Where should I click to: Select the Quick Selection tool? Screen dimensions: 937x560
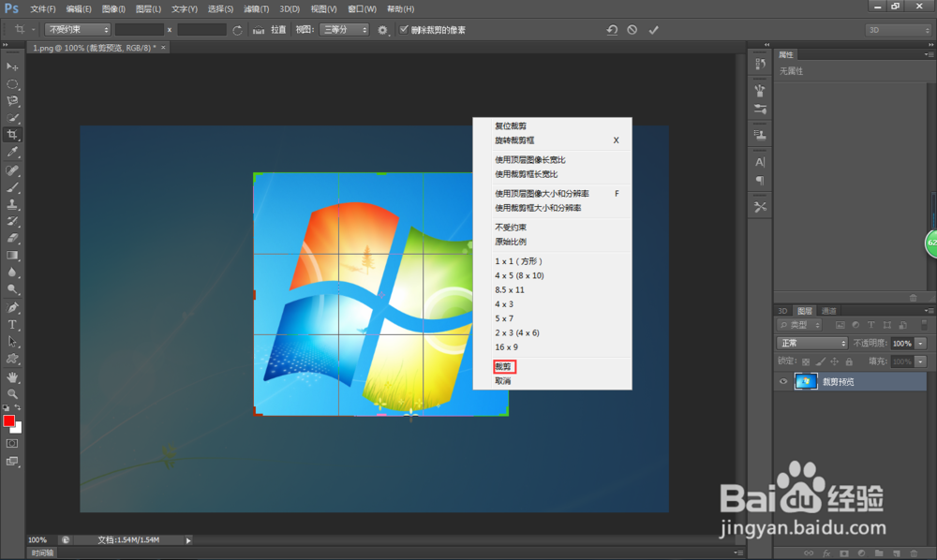[12, 118]
